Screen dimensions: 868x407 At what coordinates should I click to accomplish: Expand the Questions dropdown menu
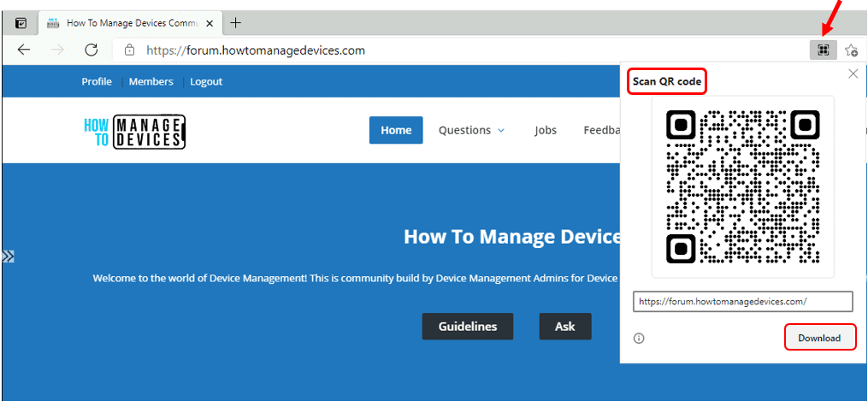pos(472,130)
